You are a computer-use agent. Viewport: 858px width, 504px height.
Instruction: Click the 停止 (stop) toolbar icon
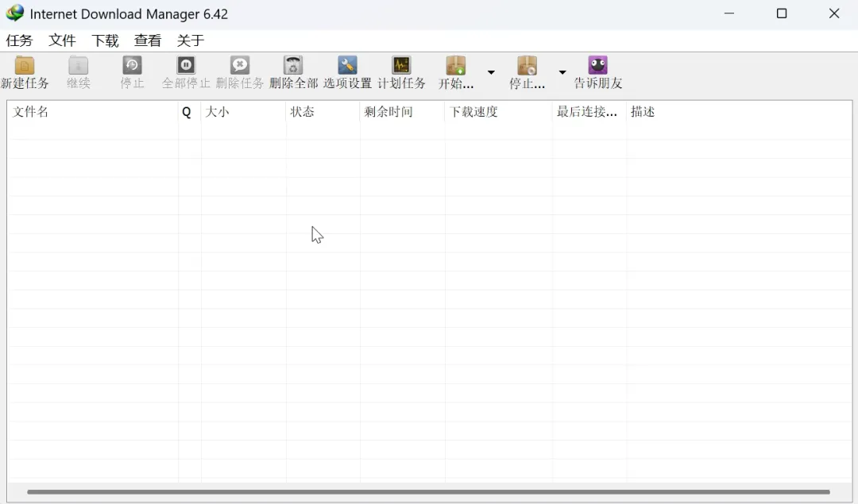(132, 66)
